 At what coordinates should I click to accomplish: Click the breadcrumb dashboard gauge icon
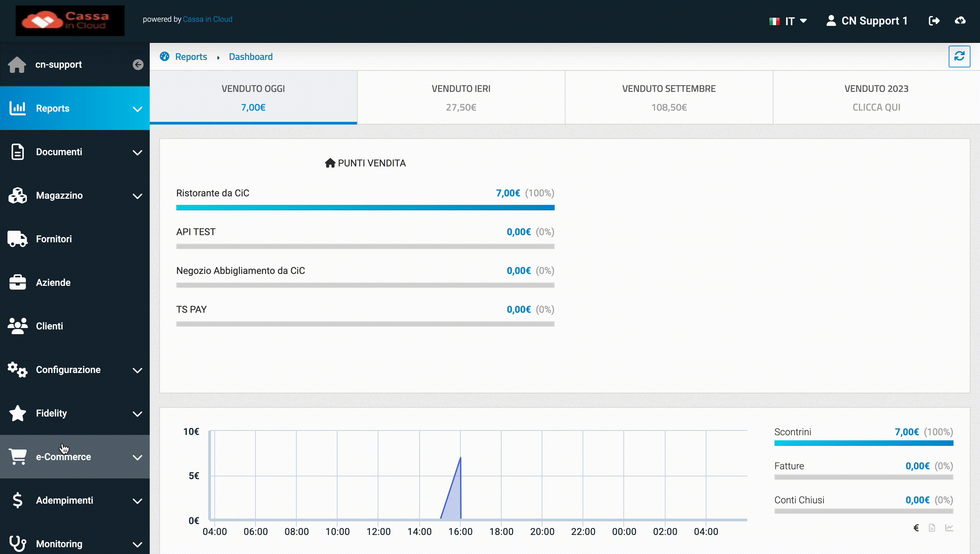coord(164,56)
